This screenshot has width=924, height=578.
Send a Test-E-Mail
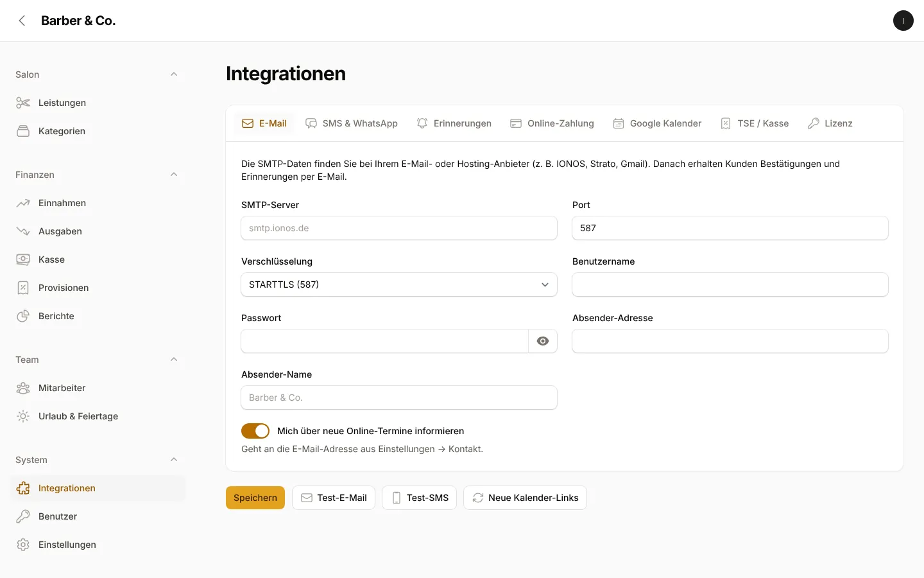point(334,498)
